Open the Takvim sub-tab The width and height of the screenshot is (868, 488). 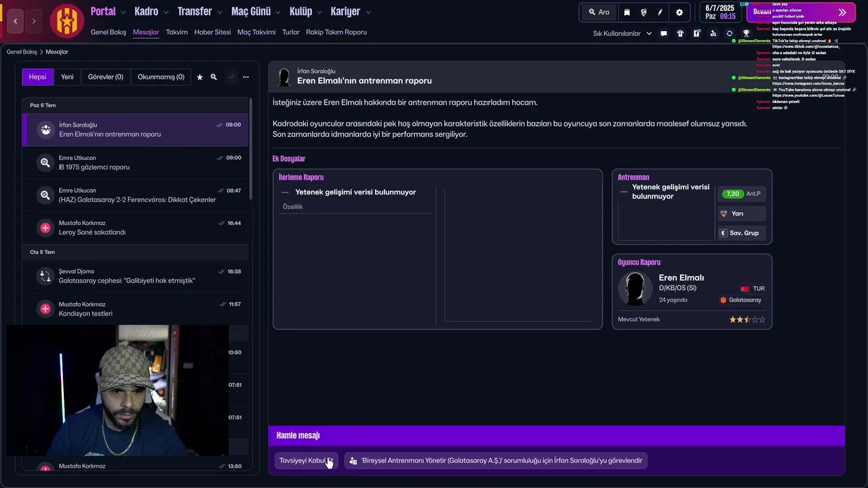coord(177,32)
